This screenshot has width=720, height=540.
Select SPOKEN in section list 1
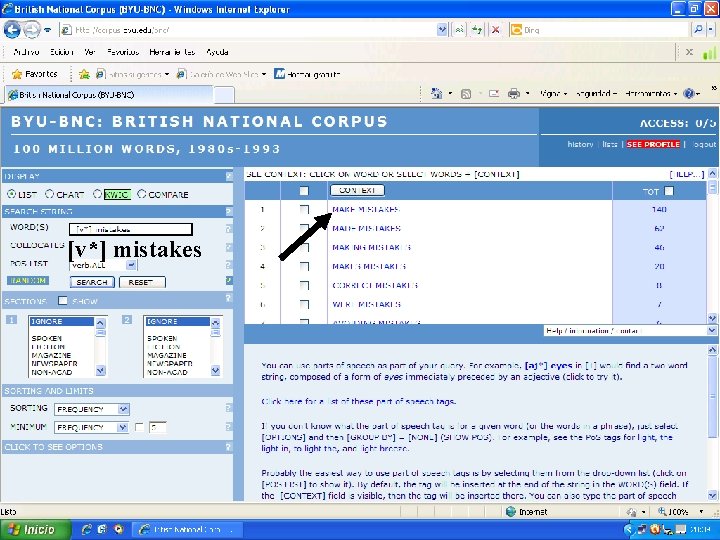[x=46, y=338]
